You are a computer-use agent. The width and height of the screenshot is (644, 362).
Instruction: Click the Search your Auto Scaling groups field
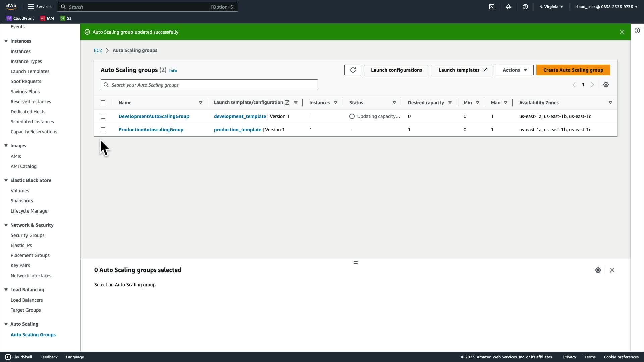pyautogui.click(x=209, y=85)
